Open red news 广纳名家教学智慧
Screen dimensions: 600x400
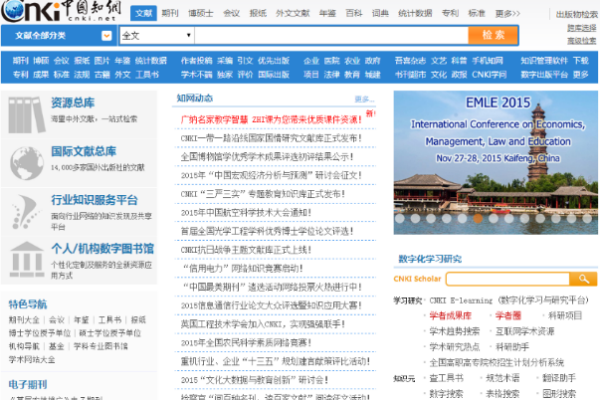tap(271, 120)
